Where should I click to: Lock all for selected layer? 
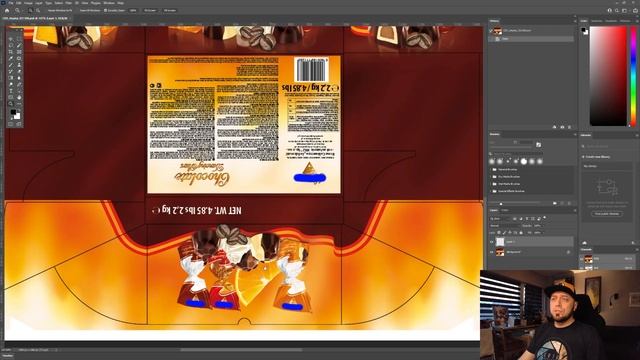pos(521,233)
